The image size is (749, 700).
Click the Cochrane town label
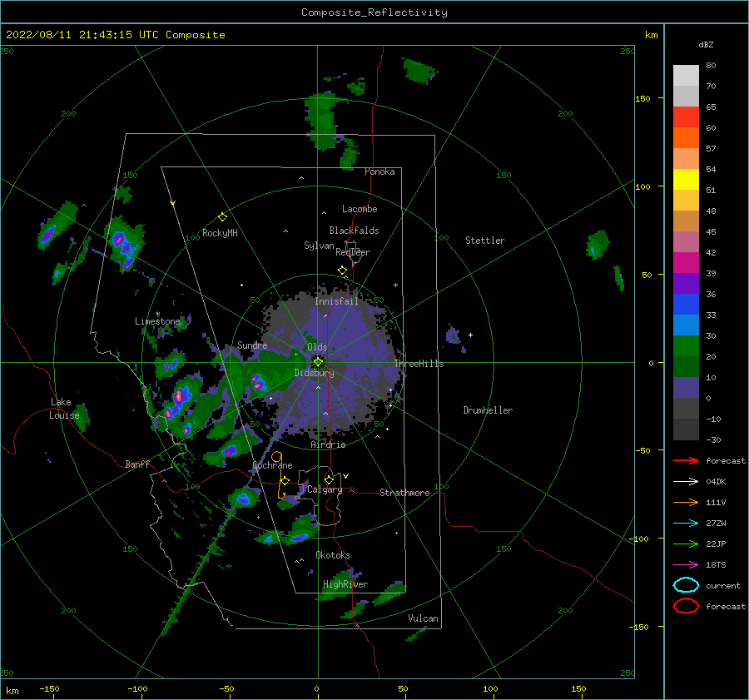tap(272, 465)
